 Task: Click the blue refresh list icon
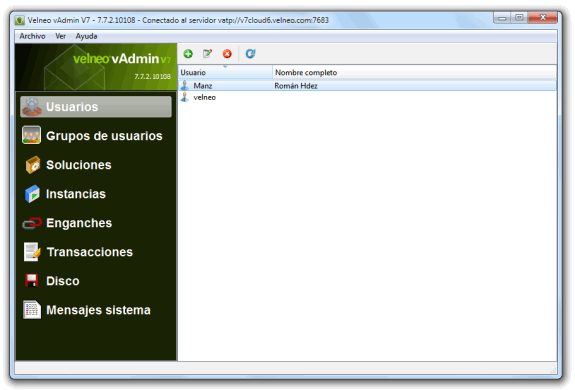250,54
